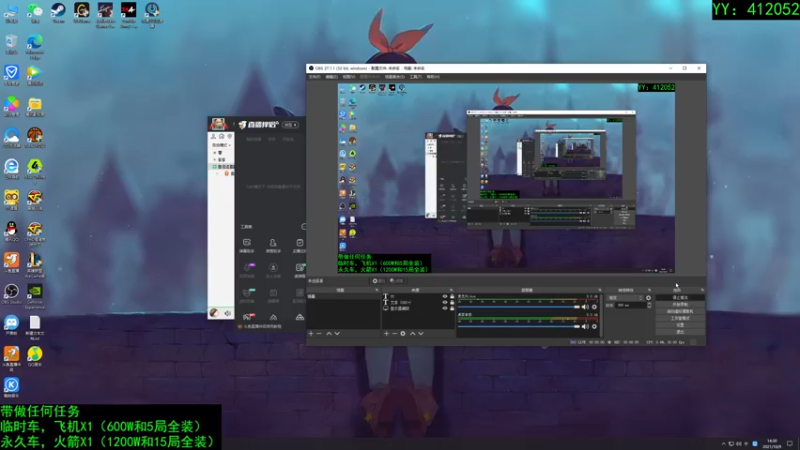Open the free mode dropdown in the YY window

point(221,145)
